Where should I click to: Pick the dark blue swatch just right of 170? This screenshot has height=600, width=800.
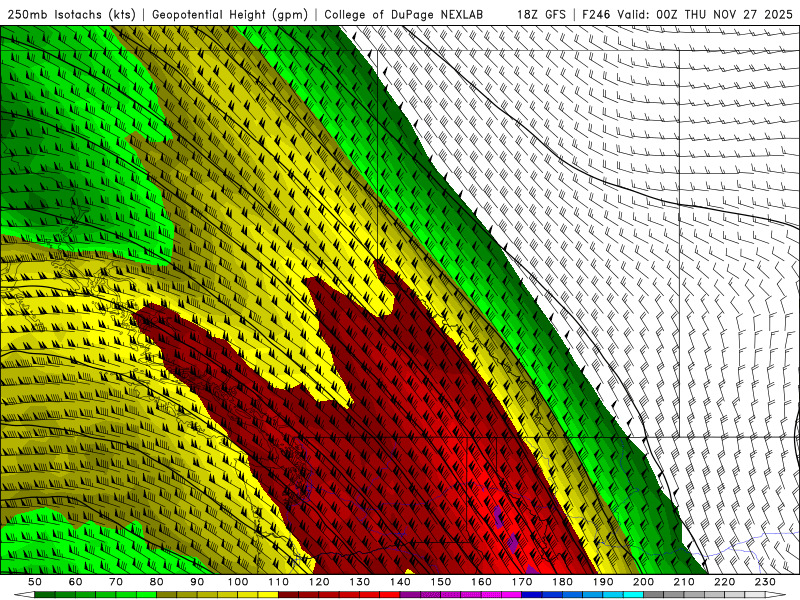click(x=532, y=595)
